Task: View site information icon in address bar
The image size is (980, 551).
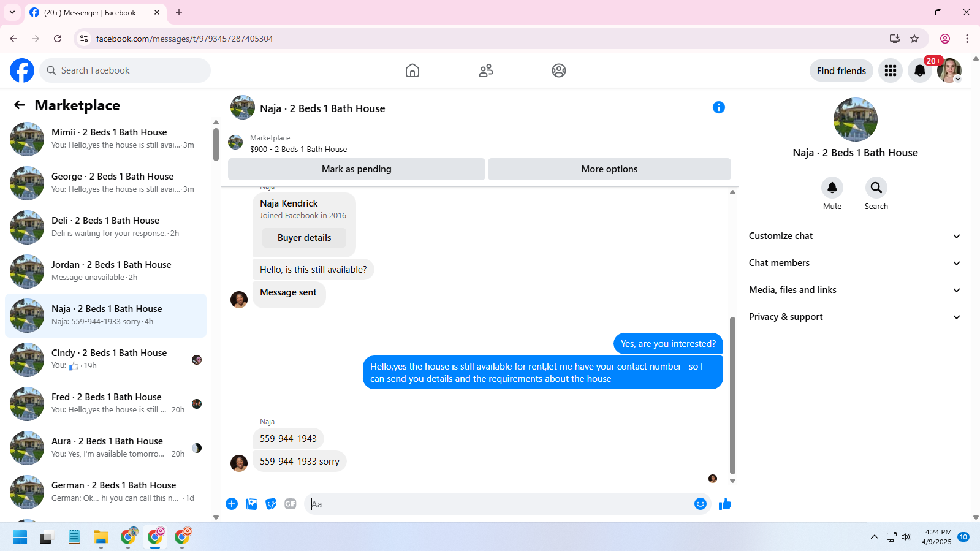Action: tap(84, 39)
